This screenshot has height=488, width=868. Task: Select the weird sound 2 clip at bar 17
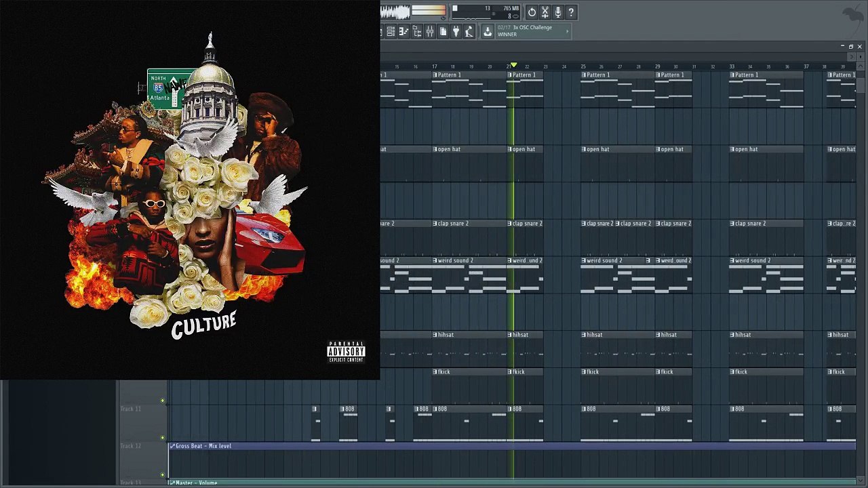[469, 276]
